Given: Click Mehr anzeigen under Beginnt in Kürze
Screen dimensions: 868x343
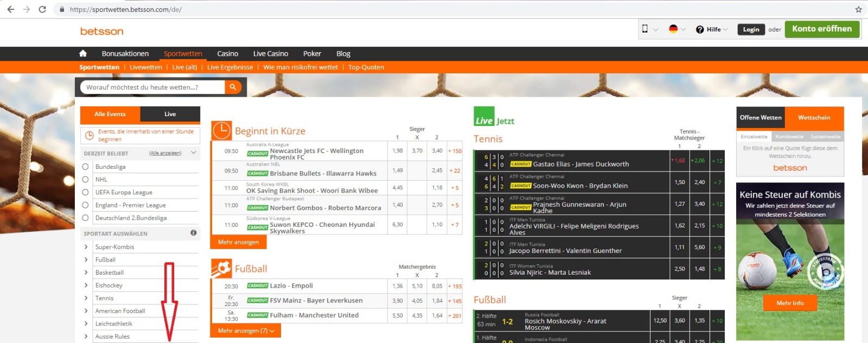Looking at the screenshot, I should (239, 242).
